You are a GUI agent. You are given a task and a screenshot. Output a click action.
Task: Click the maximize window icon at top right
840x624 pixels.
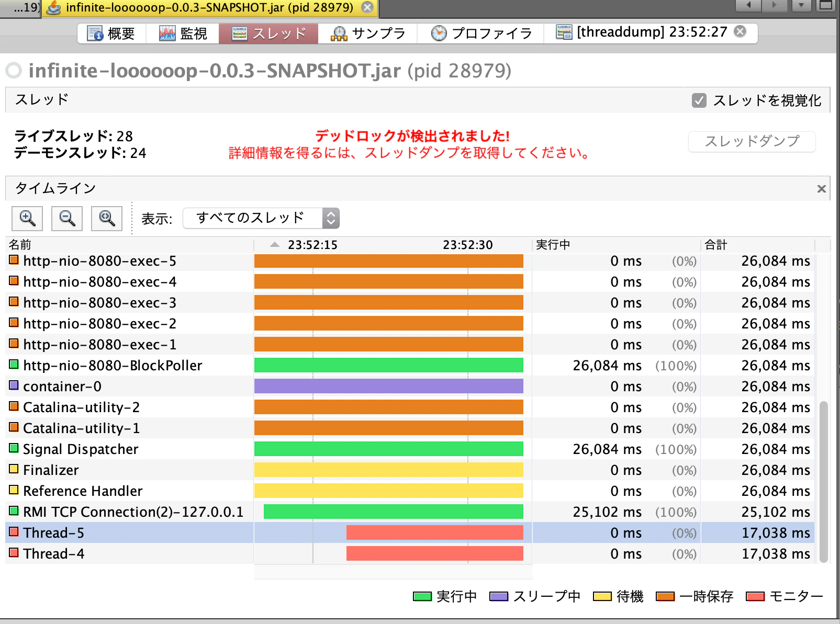point(826,5)
